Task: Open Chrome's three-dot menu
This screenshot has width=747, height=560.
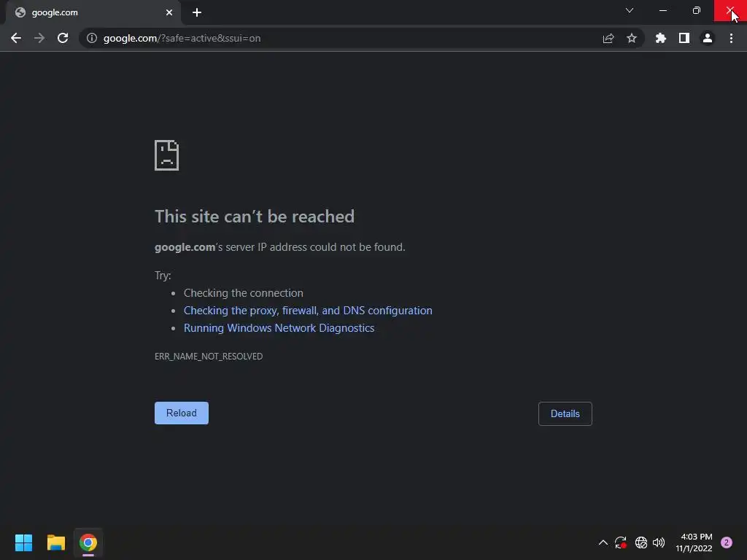Action: click(x=731, y=38)
